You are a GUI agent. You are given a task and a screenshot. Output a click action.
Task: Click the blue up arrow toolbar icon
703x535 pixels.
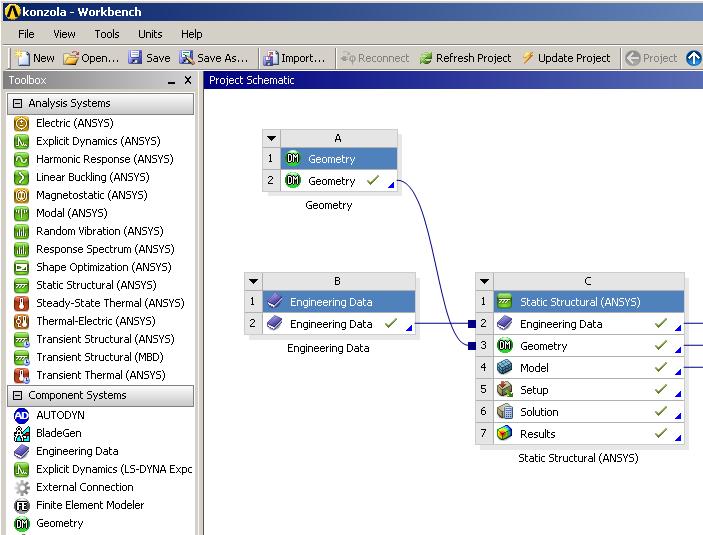(x=693, y=58)
